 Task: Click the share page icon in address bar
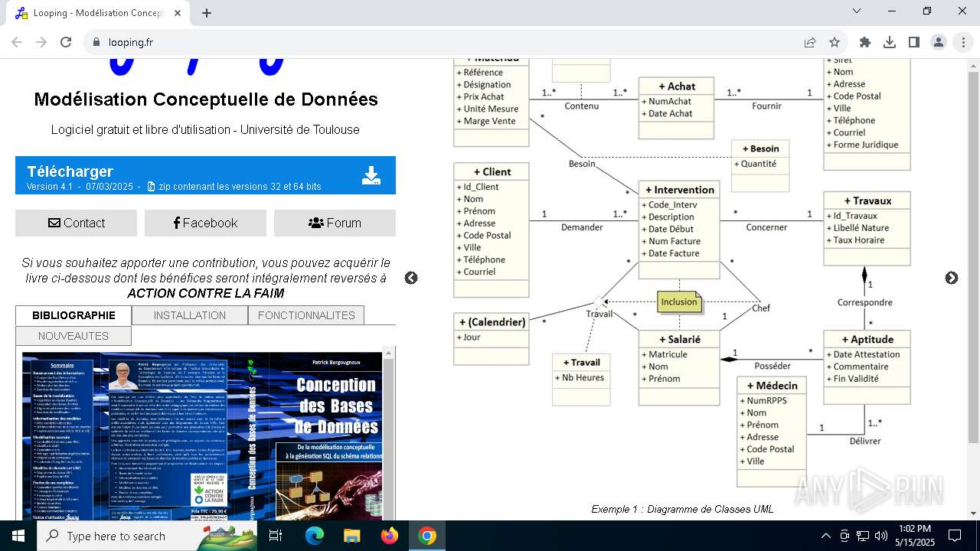[x=810, y=42]
